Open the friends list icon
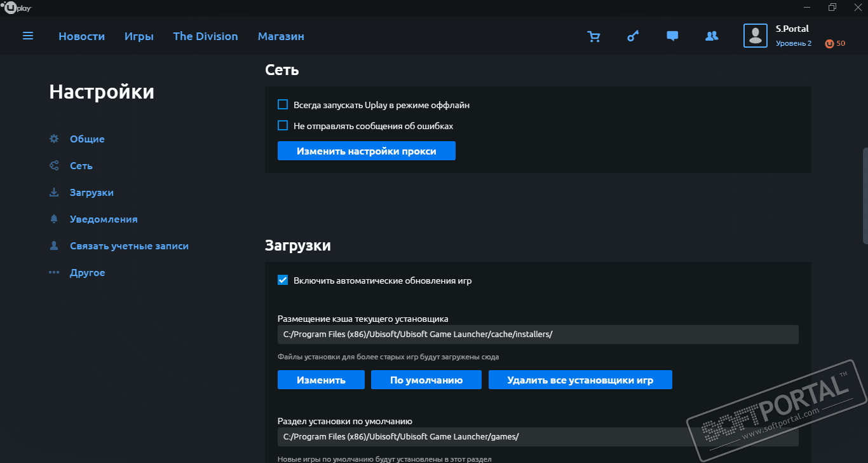 coord(712,36)
